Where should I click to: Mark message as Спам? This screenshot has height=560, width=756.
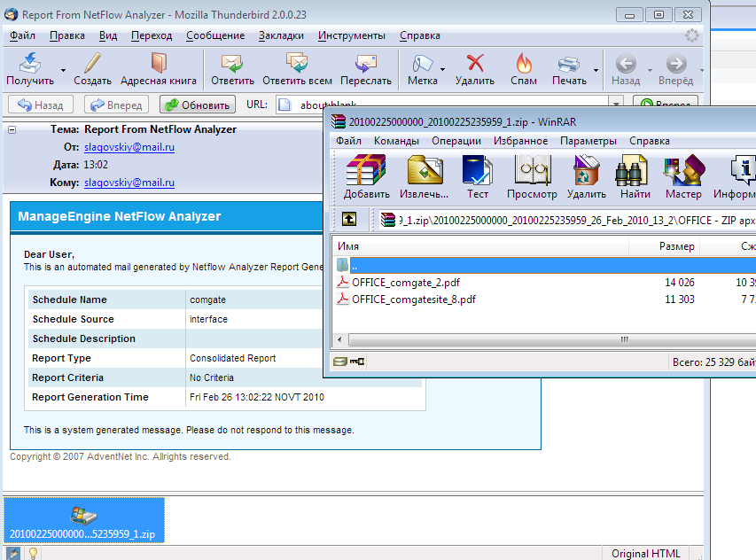click(x=524, y=69)
